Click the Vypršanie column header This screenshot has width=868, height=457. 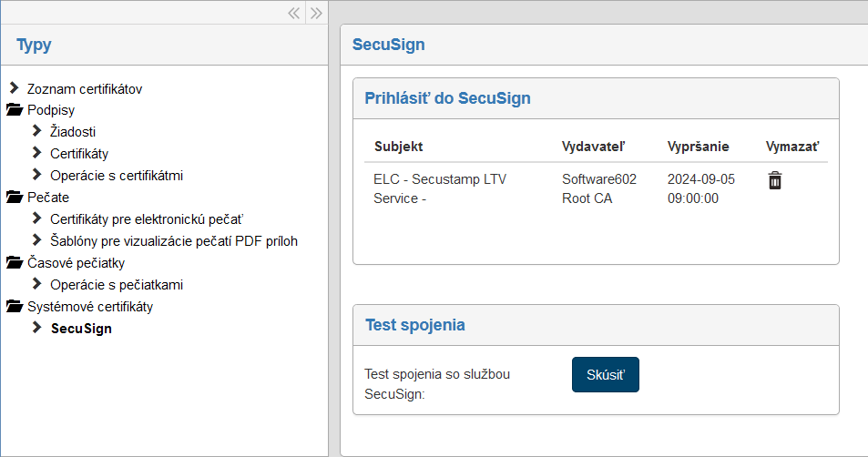tap(698, 147)
